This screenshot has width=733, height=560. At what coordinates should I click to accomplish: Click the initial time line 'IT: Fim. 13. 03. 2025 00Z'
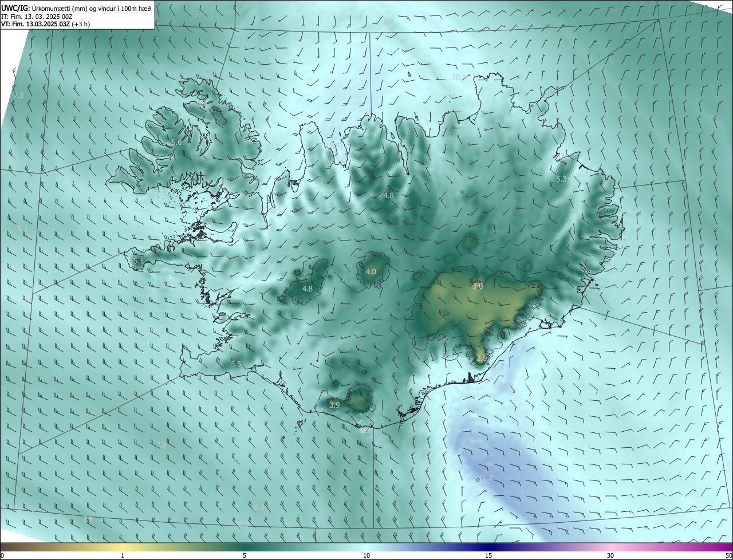click(x=38, y=16)
